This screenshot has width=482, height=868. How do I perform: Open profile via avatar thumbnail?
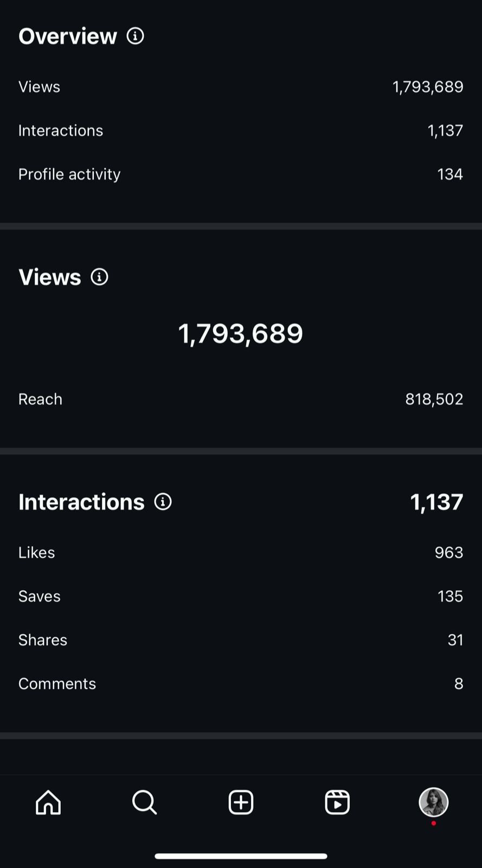(433, 802)
